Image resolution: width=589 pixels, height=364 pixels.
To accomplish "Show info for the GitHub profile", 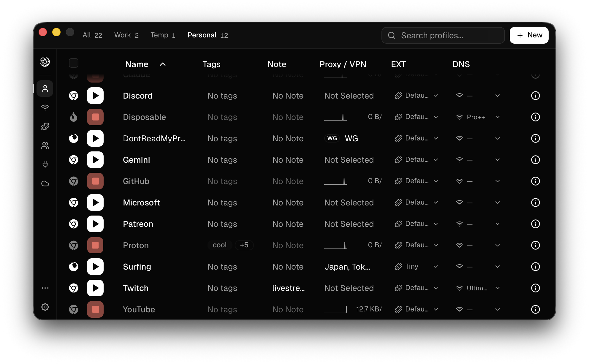I will (535, 181).
